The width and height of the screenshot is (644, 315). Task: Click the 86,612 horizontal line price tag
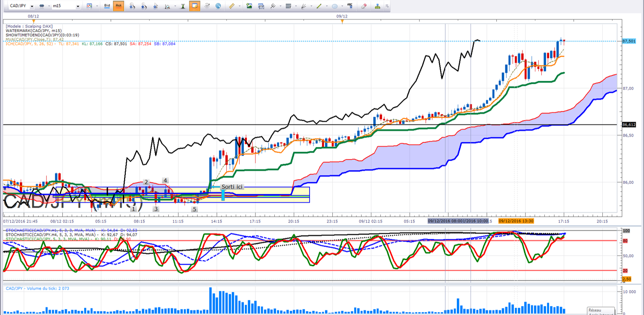(629, 125)
